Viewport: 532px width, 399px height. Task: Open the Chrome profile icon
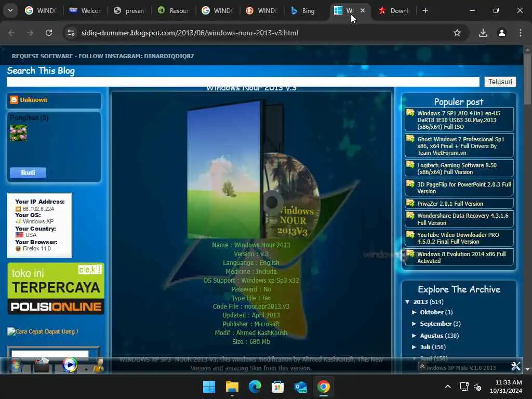point(502,33)
